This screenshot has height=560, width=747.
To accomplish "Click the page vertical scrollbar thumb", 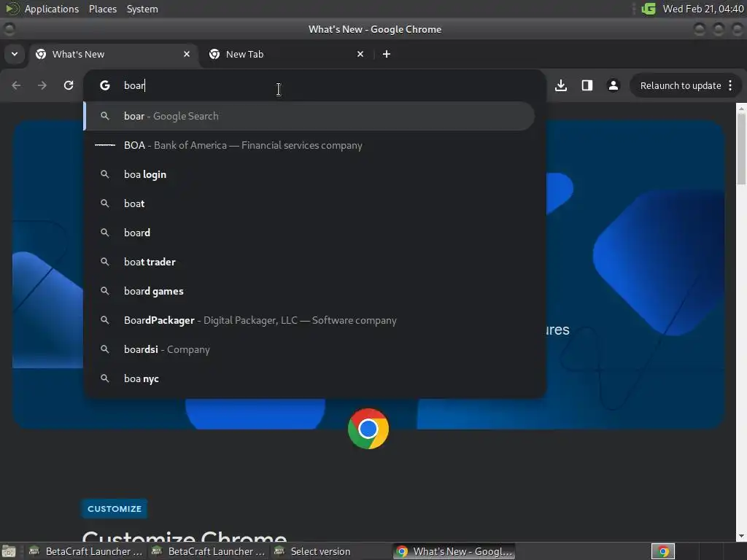I will [x=741, y=147].
